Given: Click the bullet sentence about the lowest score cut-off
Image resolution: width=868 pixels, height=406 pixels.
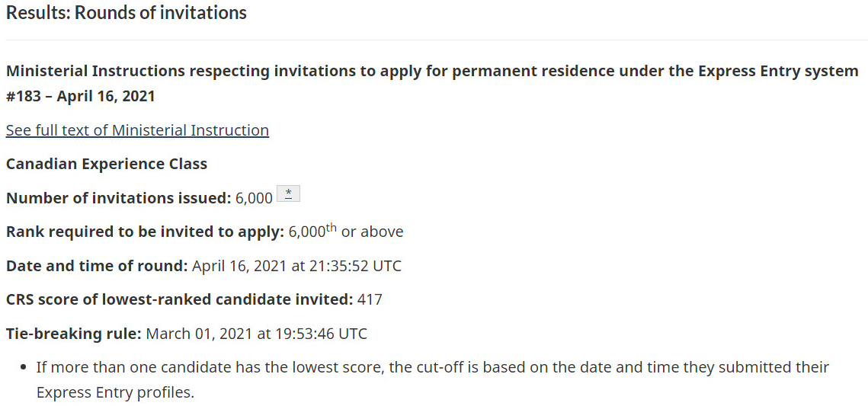Looking at the screenshot, I should (x=432, y=367).
